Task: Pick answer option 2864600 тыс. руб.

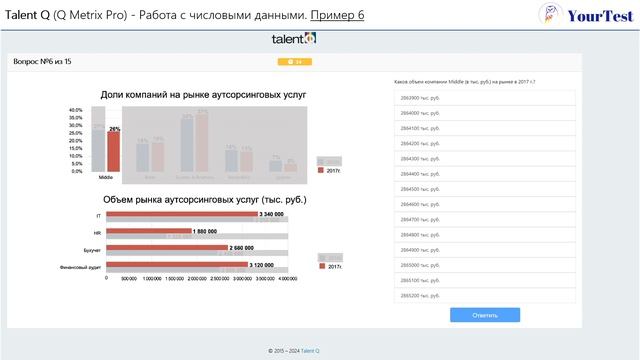Action: (x=485, y=204)
